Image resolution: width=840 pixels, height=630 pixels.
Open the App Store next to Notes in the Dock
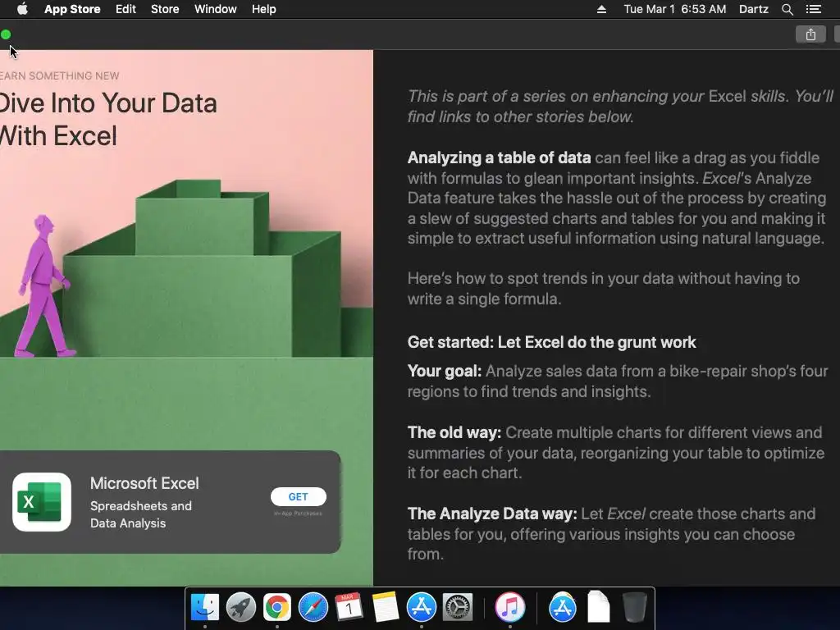coord(422,607)
